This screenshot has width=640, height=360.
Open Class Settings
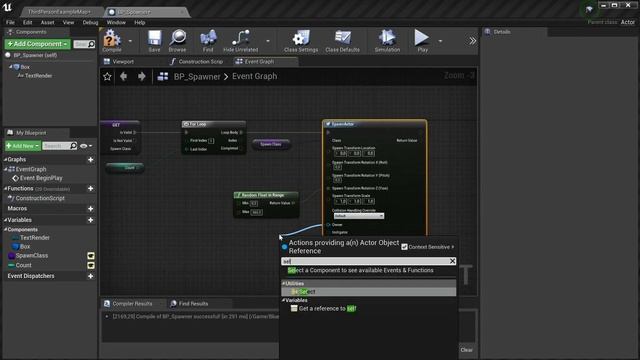coord(301,40)
